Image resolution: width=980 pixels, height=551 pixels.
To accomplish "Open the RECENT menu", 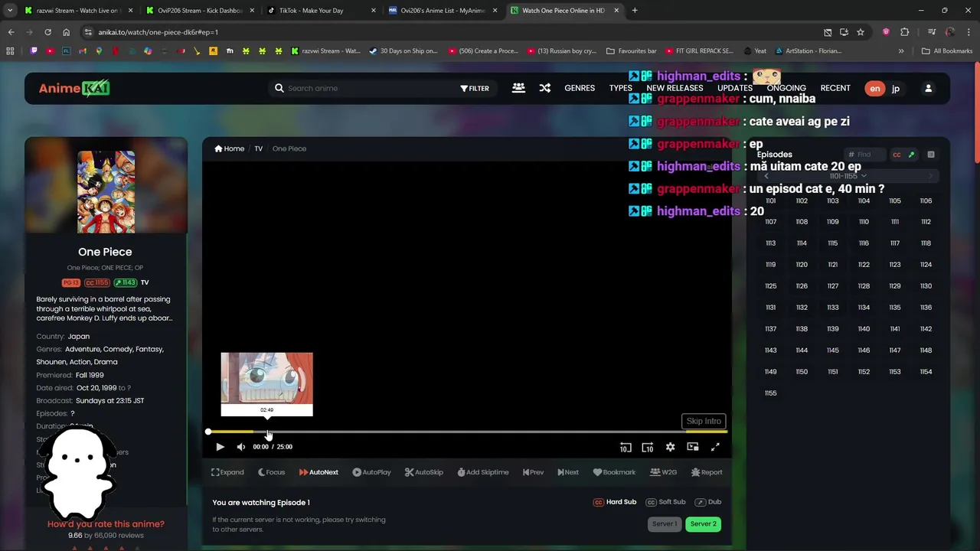I will (x=835, y=88).
